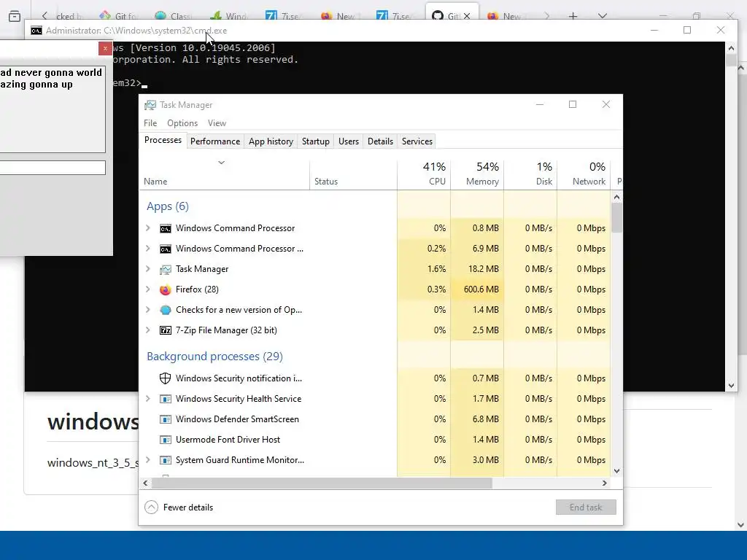Click the Task Manager process row icon

tap(166, 270)
